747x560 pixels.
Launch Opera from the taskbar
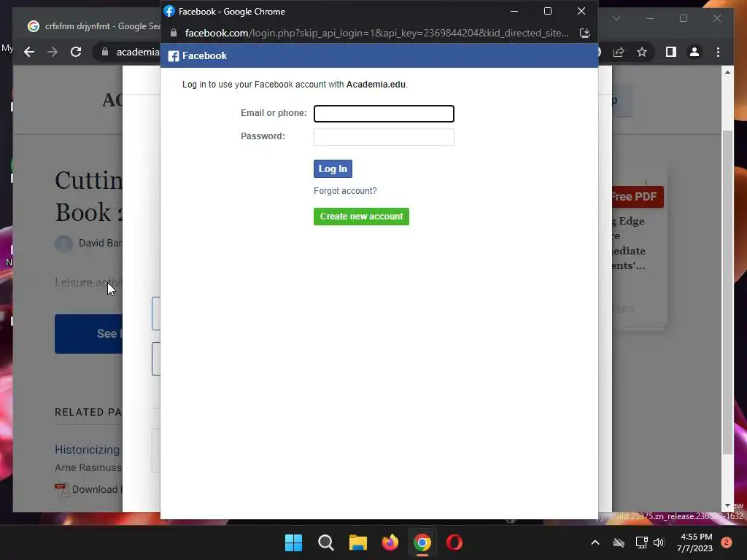(x=454, y=542)
